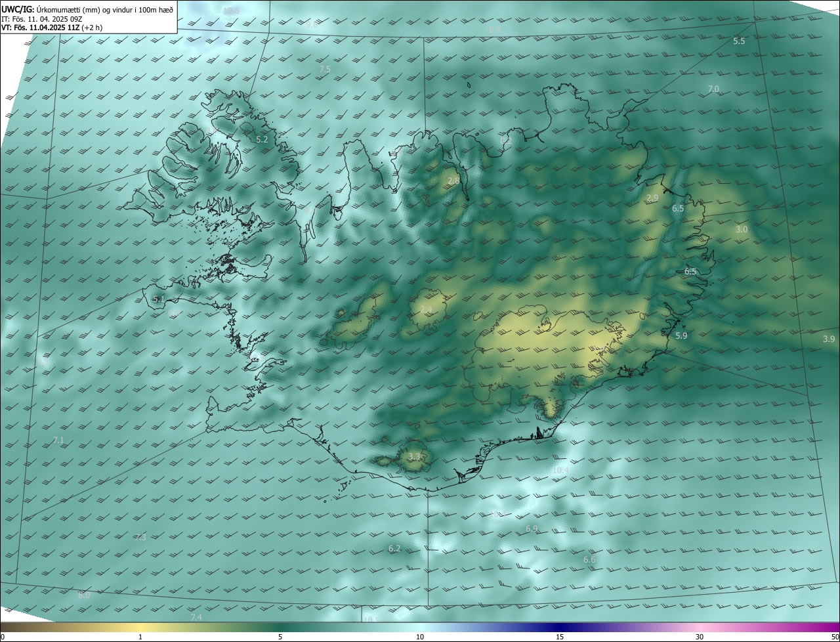Viewport: 840px width, 642px height.
Task: Click the '10.4' value label on the map
Action: point(560,471)
